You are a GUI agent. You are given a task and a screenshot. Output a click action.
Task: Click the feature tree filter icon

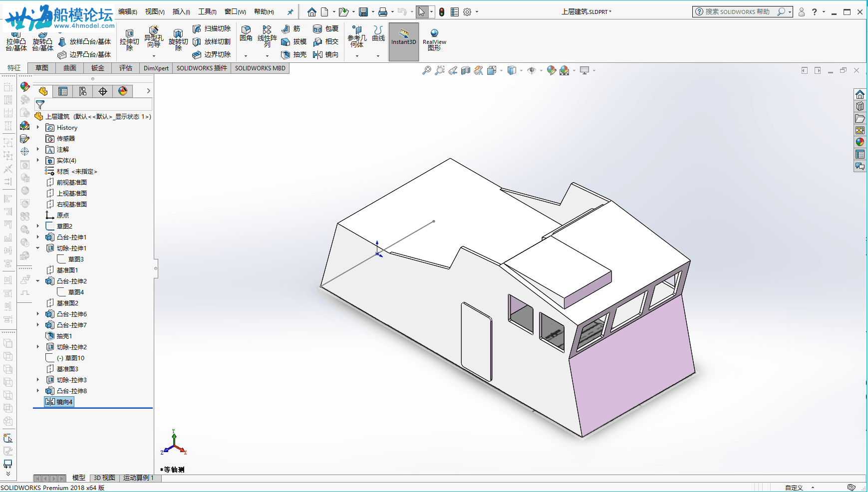40,104
